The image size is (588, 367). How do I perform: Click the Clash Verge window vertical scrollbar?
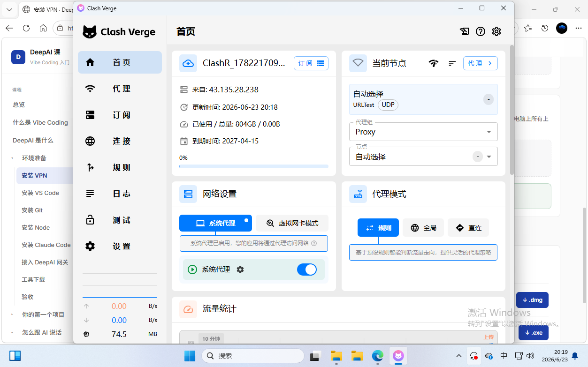(x=512, y=110)
